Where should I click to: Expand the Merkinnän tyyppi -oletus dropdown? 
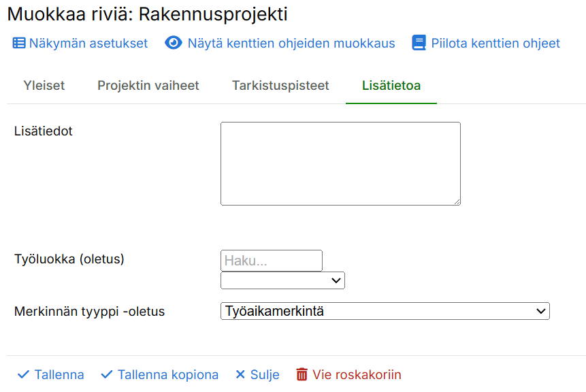point(385,311)
